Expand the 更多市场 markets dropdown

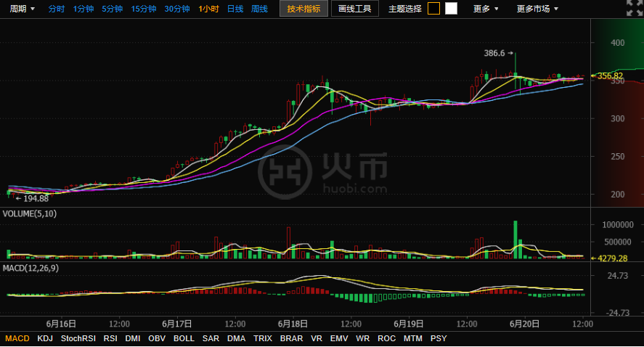point(537,9)
